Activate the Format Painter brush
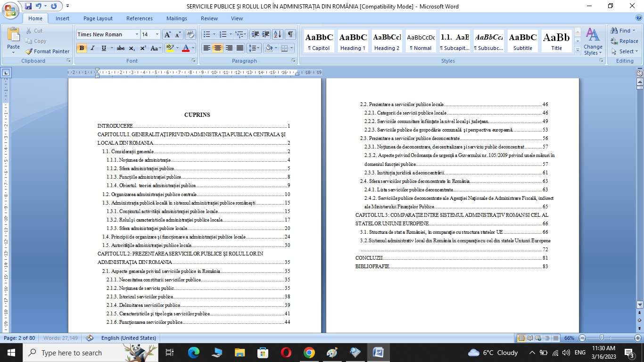The image size is (644, 362). click(47, 51)
